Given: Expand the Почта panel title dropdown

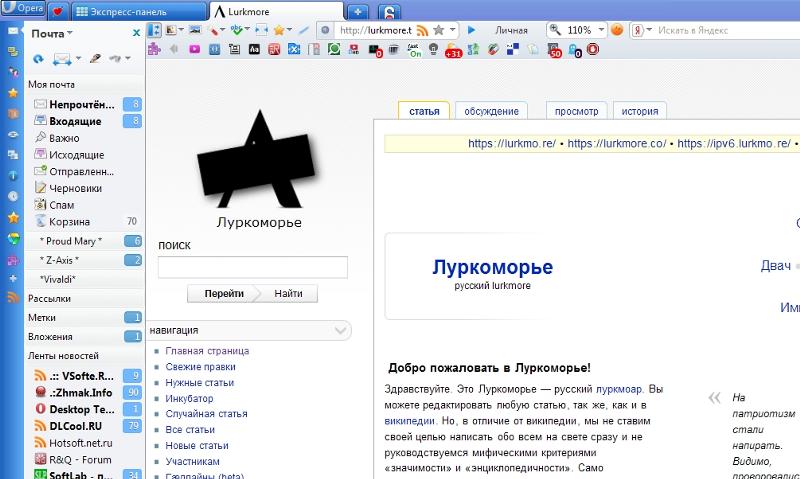Looking at the screenshot, I should [x=71, y=33].
